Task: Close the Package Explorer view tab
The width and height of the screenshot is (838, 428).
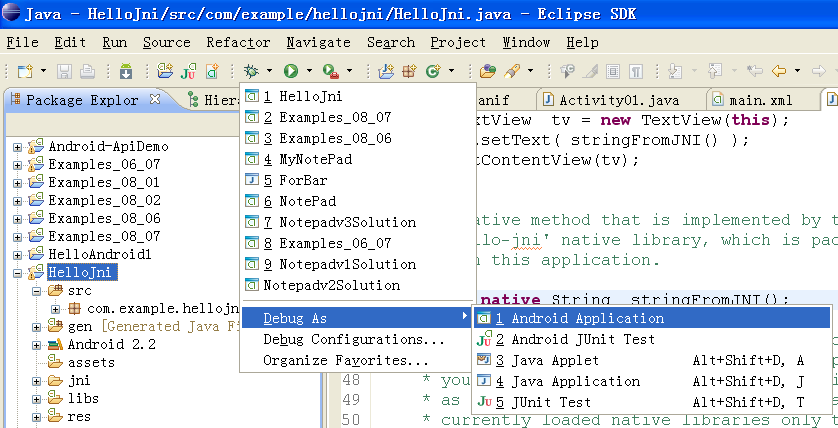Action: [x=154, y=99]
